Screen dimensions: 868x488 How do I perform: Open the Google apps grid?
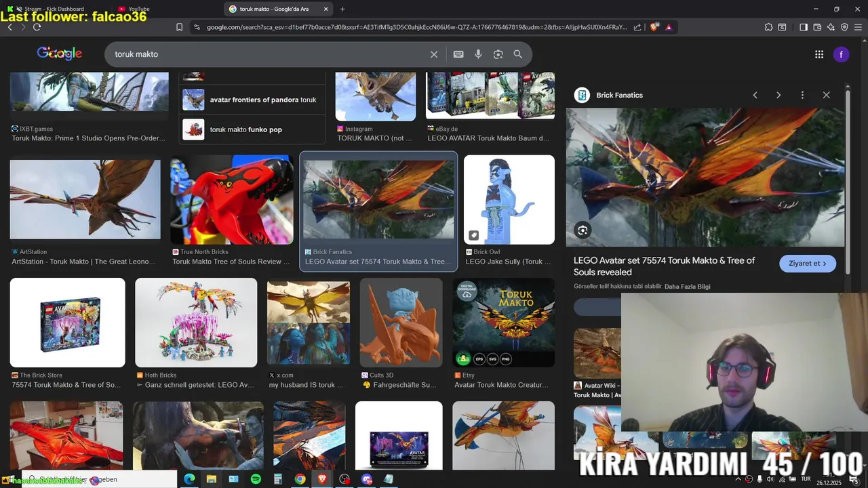coord(819,54)
